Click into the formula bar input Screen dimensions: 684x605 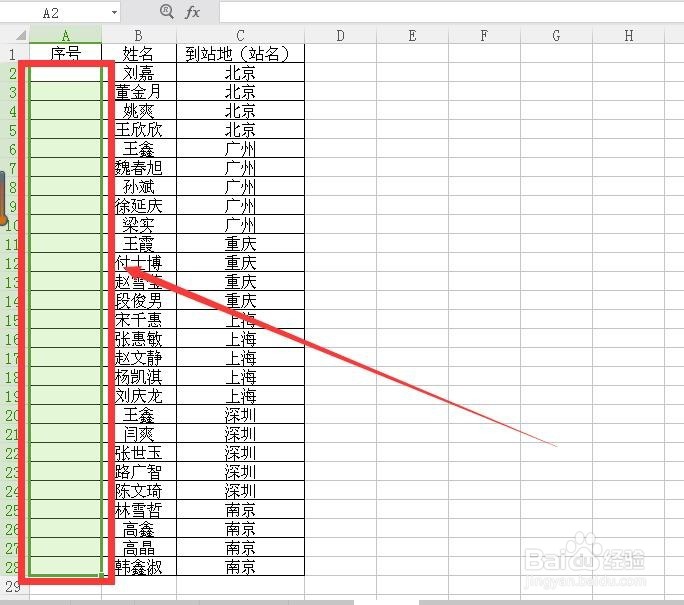click(451, 12)
